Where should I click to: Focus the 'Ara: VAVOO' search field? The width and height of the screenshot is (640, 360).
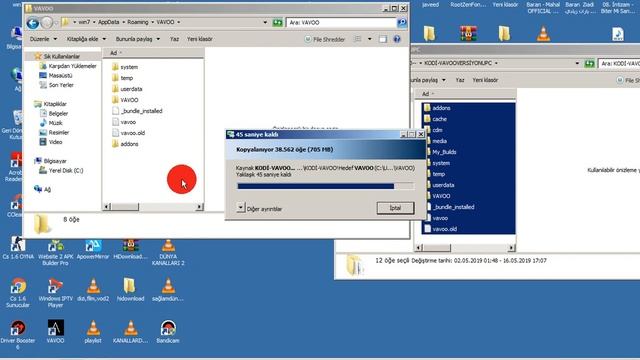pyautogui.click(x=341, y=22)
